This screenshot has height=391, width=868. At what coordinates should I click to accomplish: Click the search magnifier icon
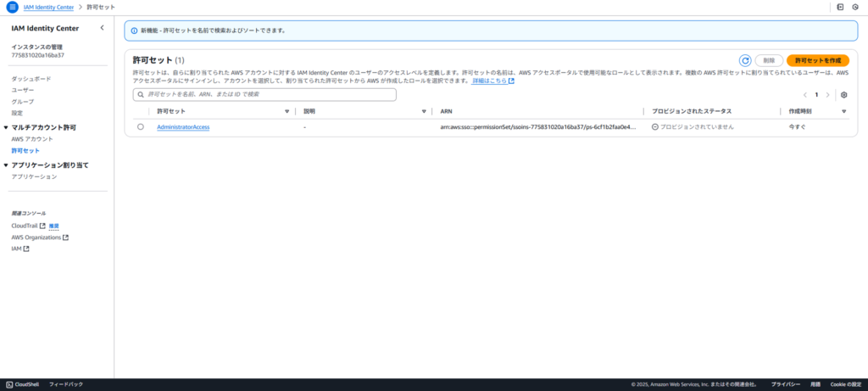click(141, 95)
